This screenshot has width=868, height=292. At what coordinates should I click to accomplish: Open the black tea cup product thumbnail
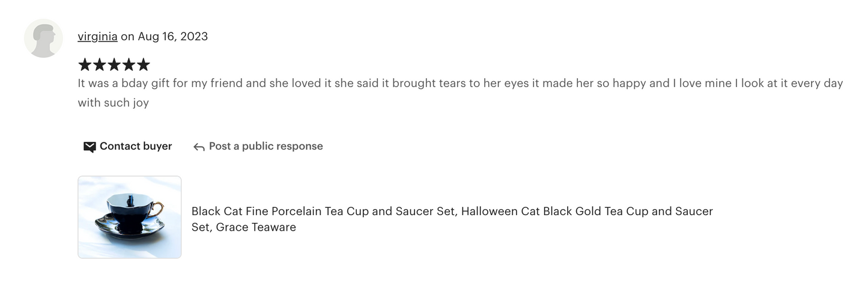(130, 217)
